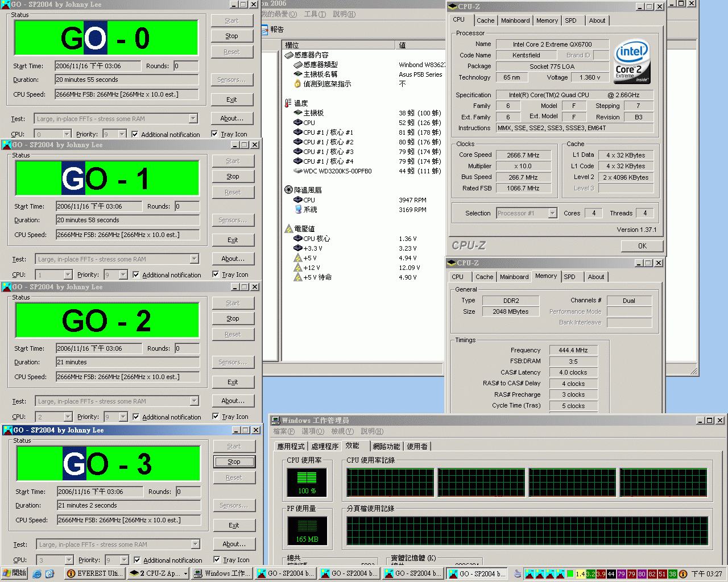The image size is (728, 582).
Task: Click the 電壓值 voltage warning icon
Action: [x=288, y=228]
